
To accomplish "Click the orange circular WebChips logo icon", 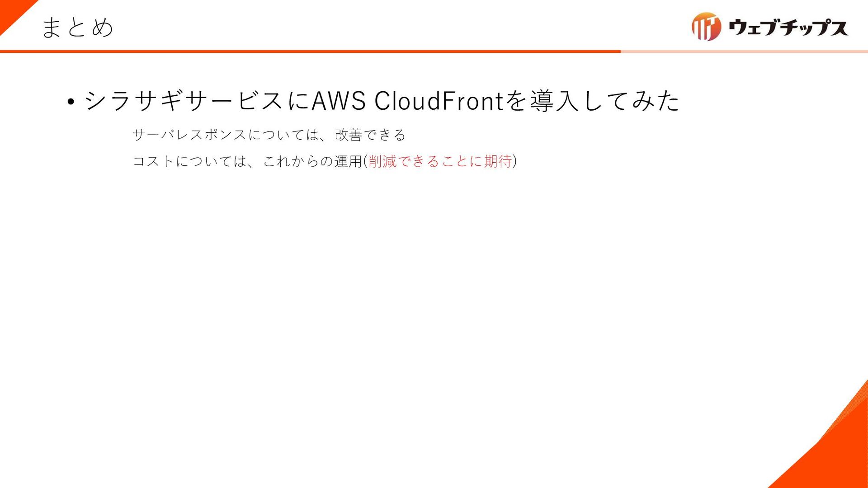I will coord(707,27).
